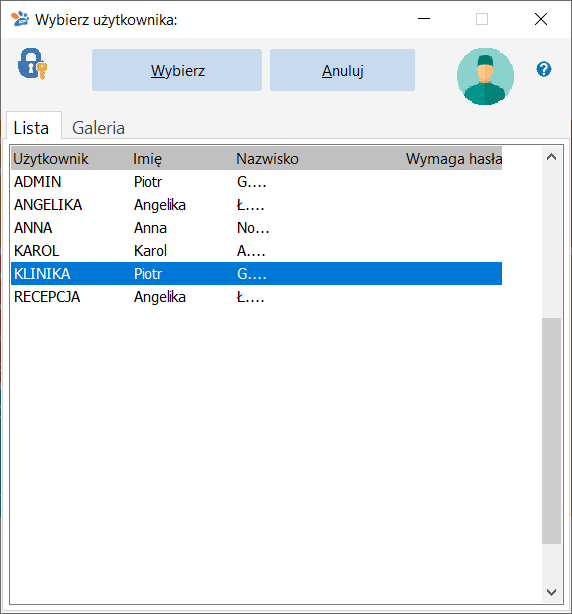The width and height of the screenshot is (572, 614).
Task: Click the Anuluj button
Action: pos(342,70)
